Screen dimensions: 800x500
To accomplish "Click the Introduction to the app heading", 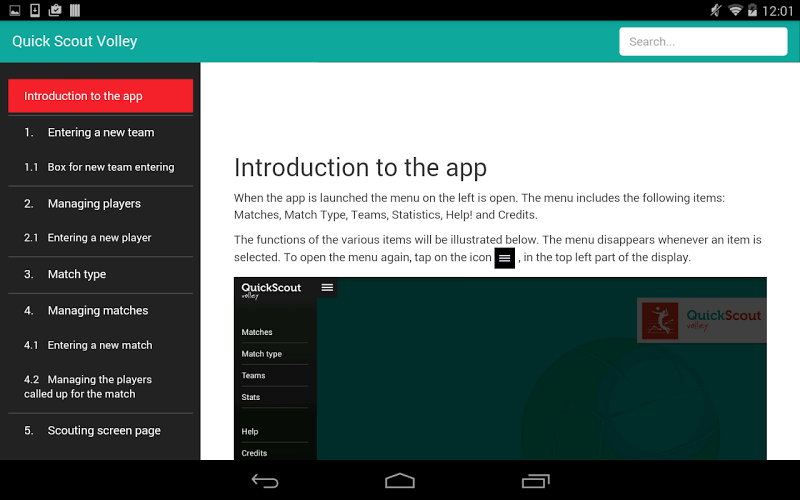I will pos(360,168).
